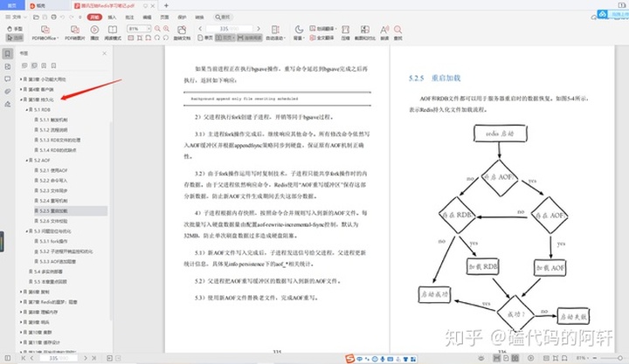Rotate the document
629x364 pixels.
click(x=182, y=32)
